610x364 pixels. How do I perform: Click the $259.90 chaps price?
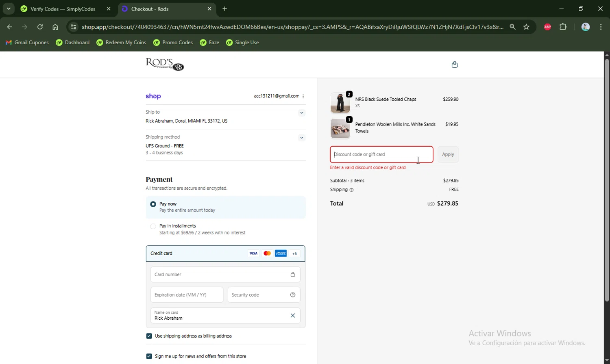pos(451,100)
